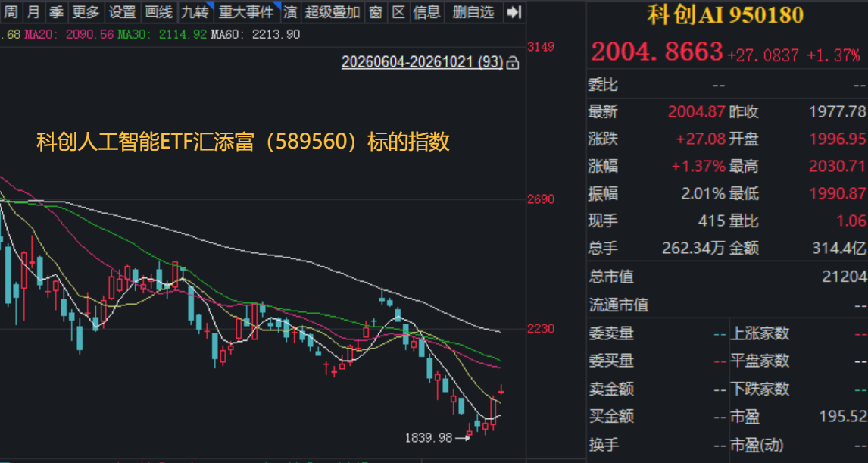Open the 信息 info button
The height and width of the screenshot is (463, 868).
click(x=427, y=11)
